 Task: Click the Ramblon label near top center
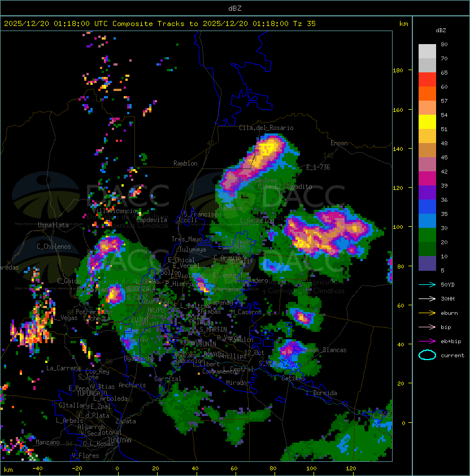(x=185, y=163)
